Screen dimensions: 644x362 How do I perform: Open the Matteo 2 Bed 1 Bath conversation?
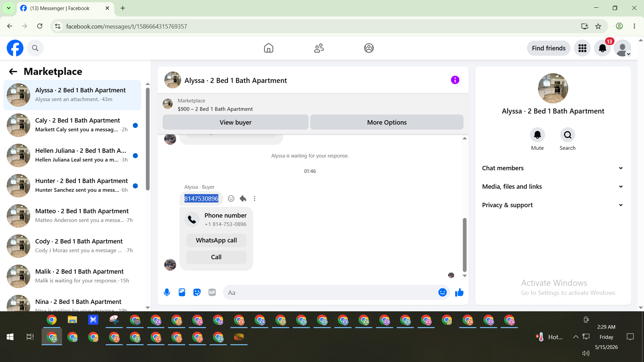[72, 216]
